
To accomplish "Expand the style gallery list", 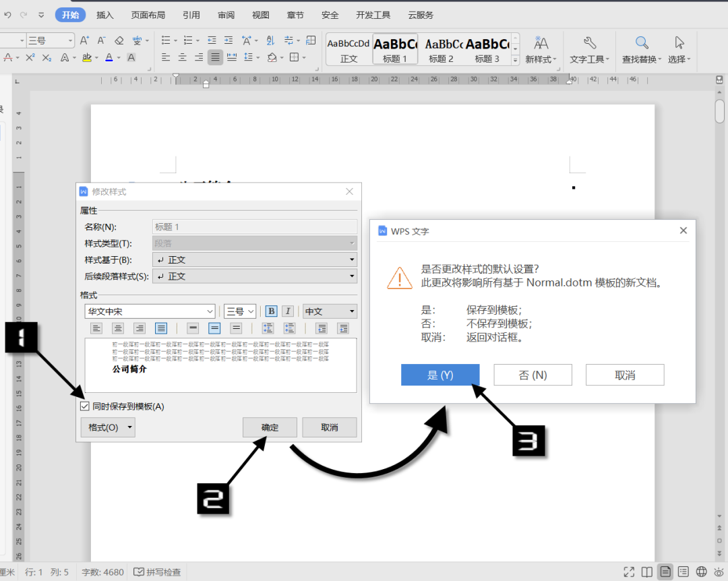I will coord(515,61).
